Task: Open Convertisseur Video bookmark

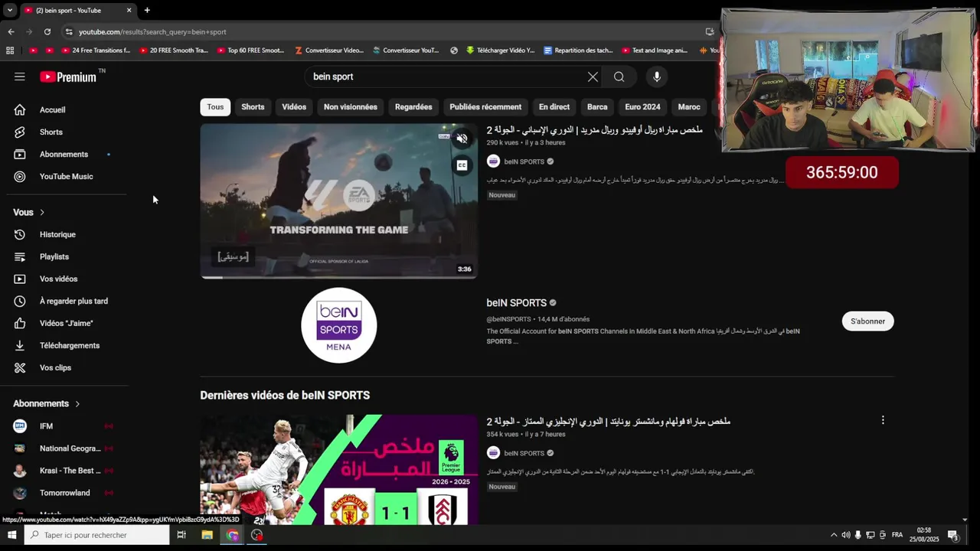Action: (328, 51)
